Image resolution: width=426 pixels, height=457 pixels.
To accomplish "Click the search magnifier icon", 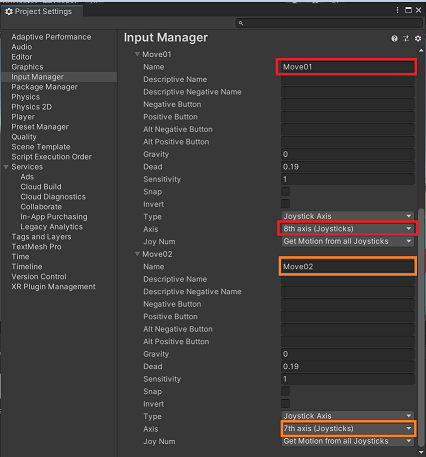I will coord(241,23).
